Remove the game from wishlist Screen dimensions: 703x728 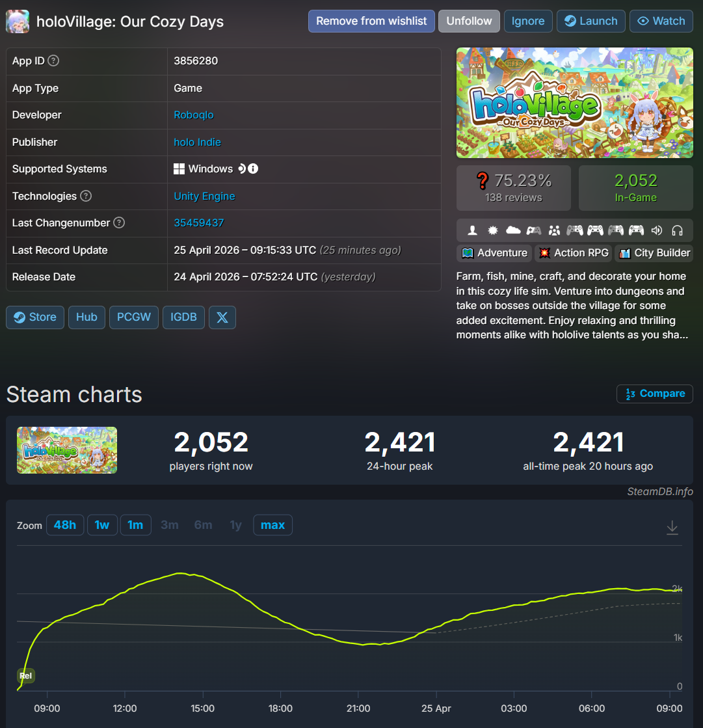pyautogui.click(x=371, y=21)
